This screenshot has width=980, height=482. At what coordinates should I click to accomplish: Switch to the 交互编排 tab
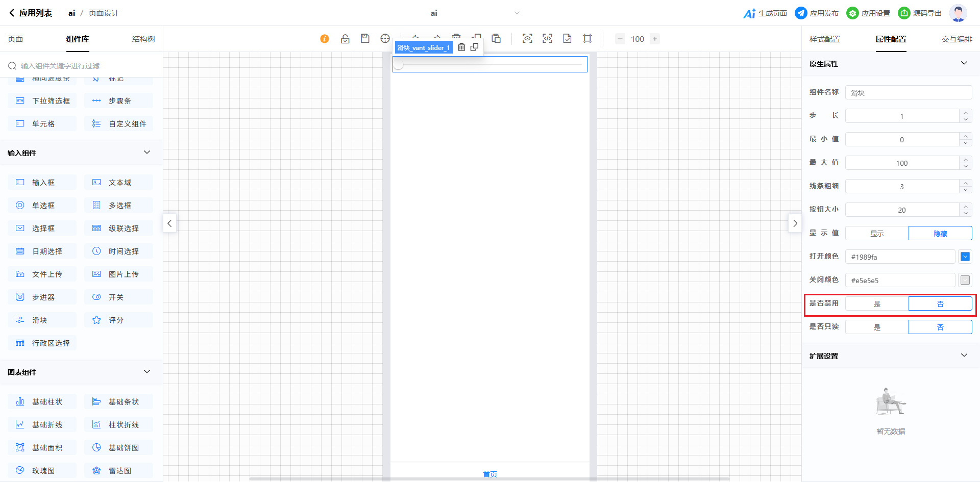pos(957,39)
